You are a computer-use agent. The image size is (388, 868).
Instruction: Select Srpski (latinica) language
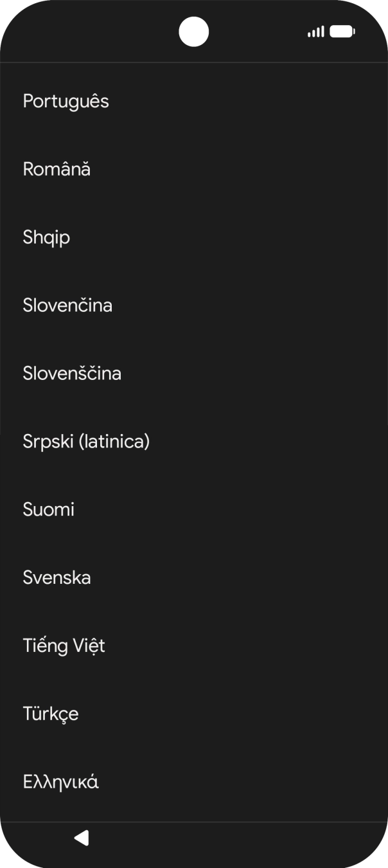86,442
